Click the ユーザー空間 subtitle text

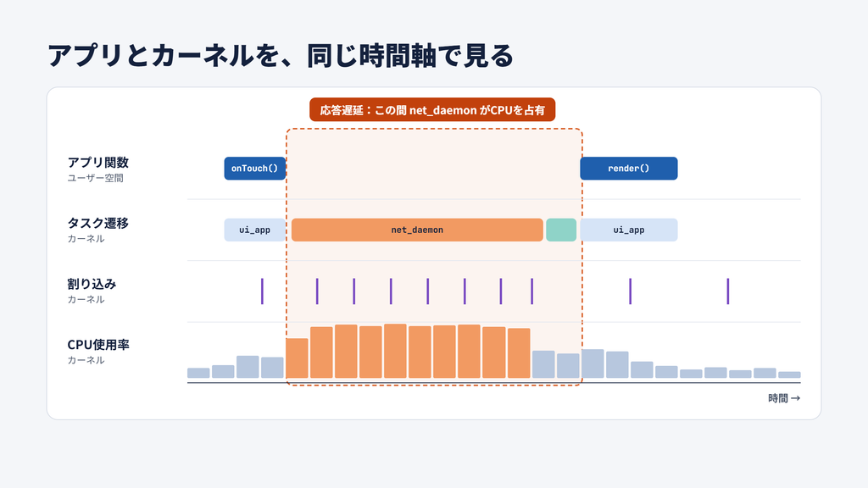(95, 178)
